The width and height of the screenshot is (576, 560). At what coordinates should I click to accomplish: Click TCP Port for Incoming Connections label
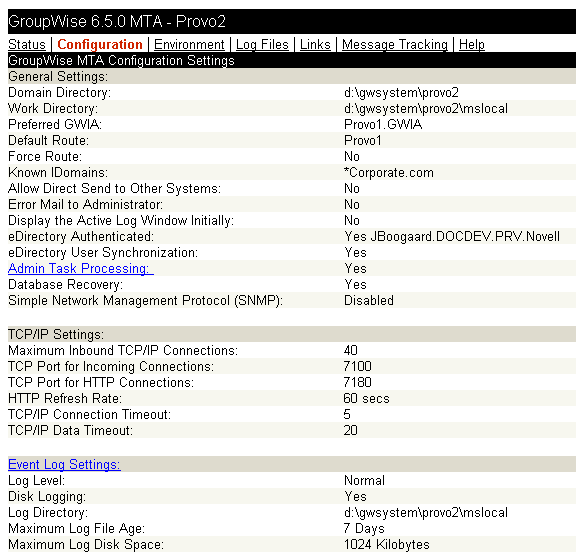pos(111,367)
